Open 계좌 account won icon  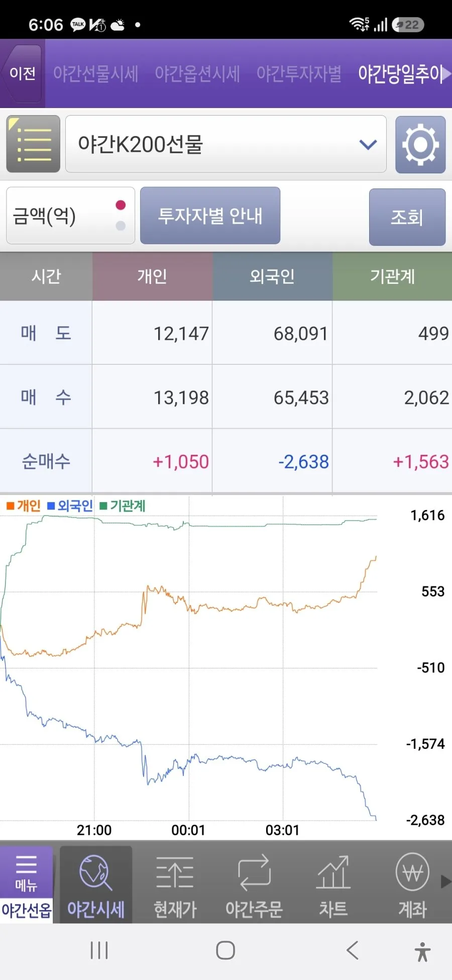(412, 872)
